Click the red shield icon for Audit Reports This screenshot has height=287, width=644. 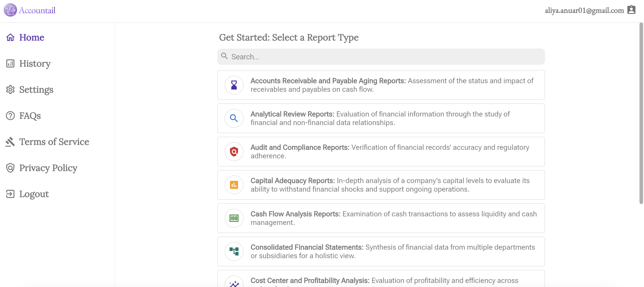[x=234, y=152]
